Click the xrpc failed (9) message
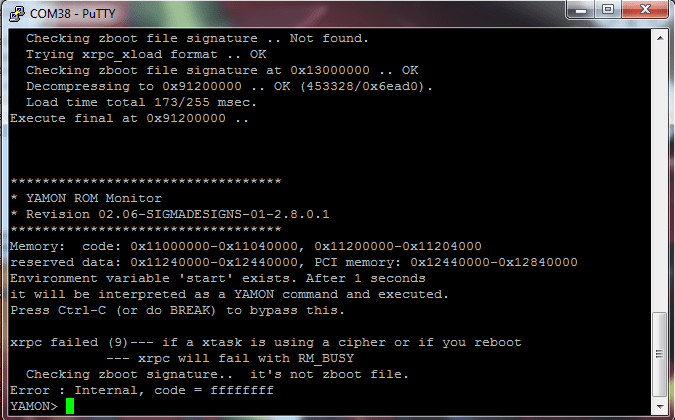 [x=266, y=342]
